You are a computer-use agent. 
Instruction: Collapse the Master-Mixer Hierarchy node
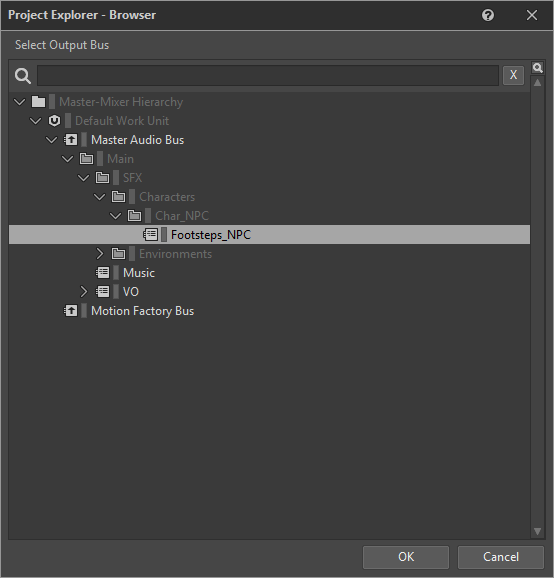click(x=20, y=102)
